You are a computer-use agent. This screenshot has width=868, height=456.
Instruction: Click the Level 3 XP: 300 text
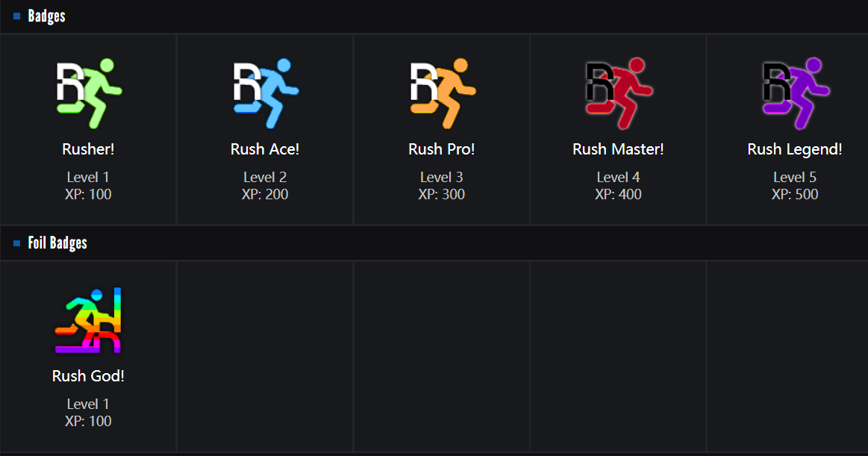click(442, 186)
